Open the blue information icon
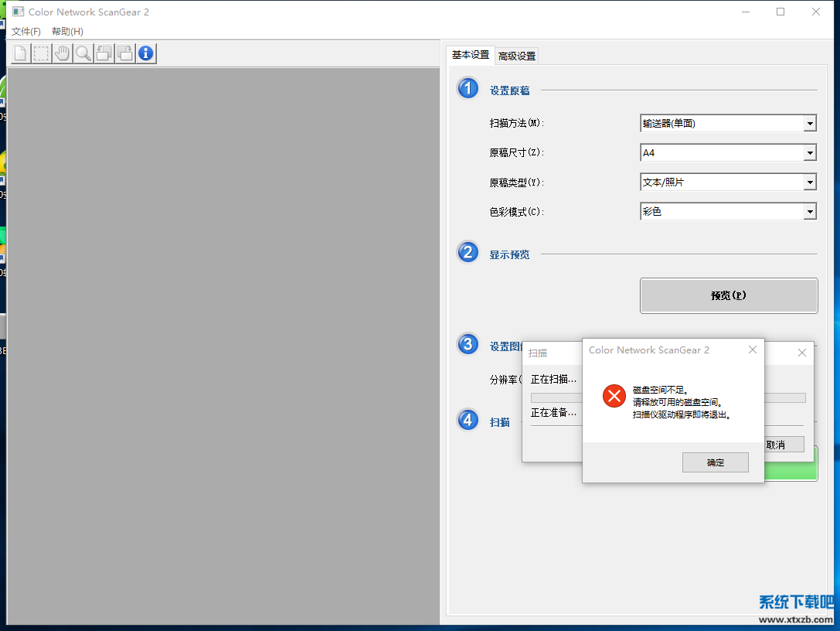Image resolution: width=840 pixels, height=631 pixels. [x=146, y=53]
